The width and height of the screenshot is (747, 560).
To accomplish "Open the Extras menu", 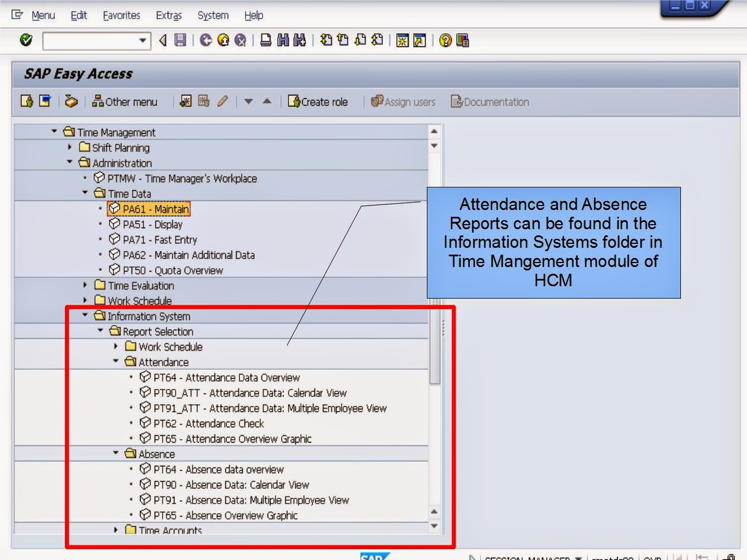I will [169, 15].
